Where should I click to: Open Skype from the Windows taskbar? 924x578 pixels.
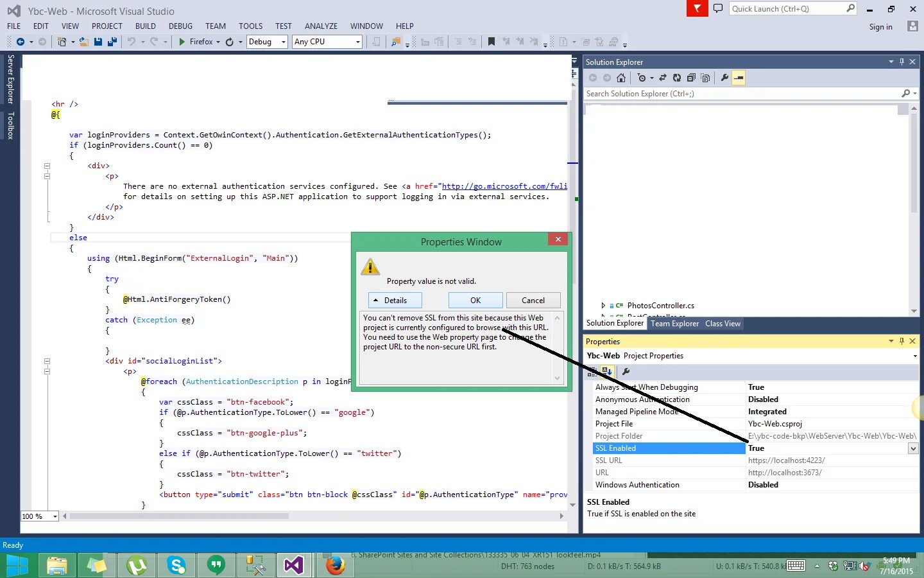pos(176,566)
